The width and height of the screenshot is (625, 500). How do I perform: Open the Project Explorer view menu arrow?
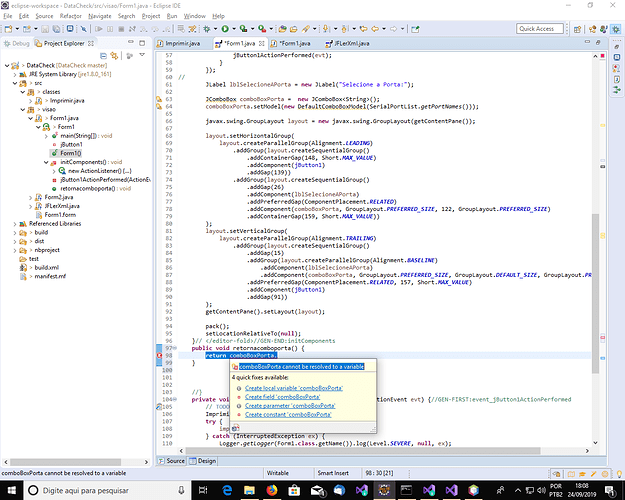(x=142, y=55)
